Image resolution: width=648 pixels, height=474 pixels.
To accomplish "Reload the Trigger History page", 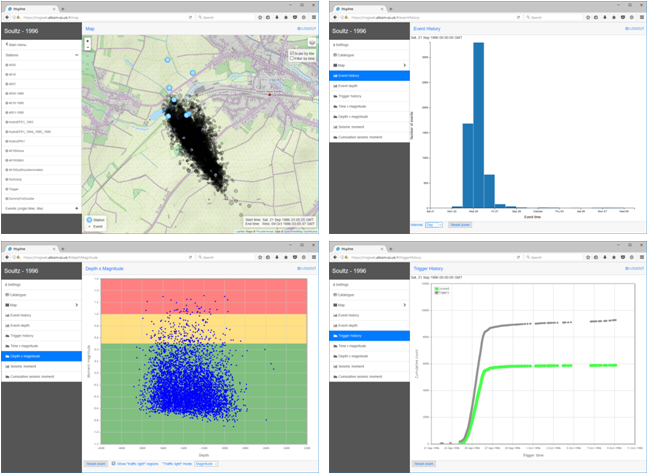I will 518,257.
